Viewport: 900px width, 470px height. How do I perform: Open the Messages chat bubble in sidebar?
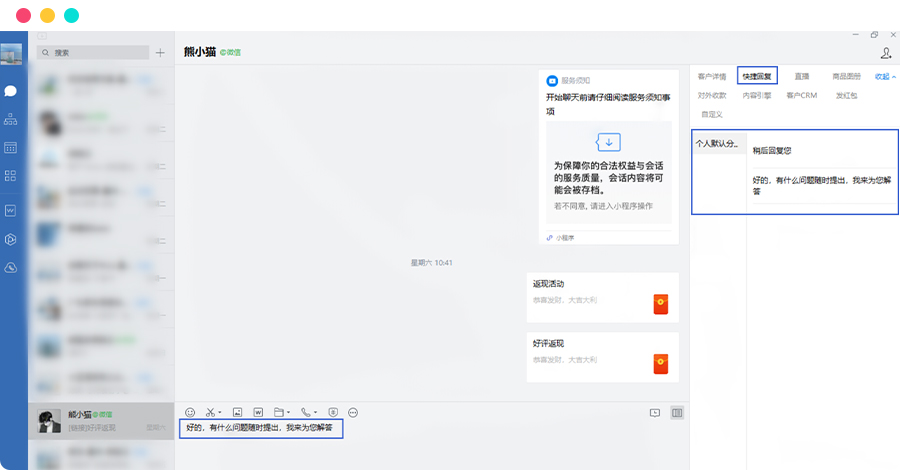pos(11,91)
